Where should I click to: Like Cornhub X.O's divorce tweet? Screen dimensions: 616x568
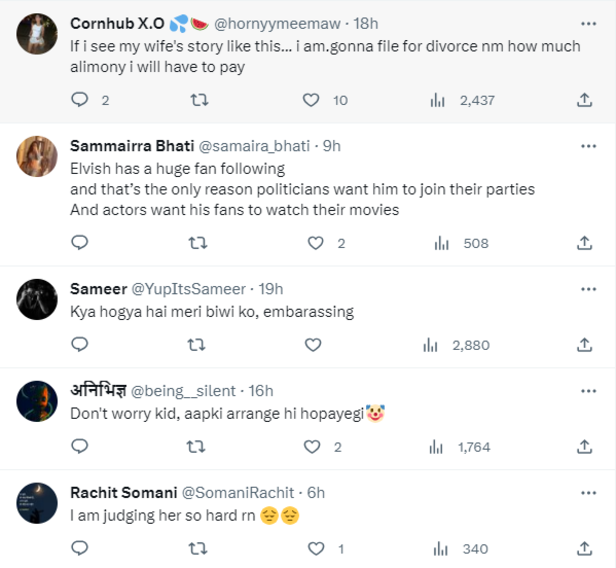pyautogui.click(x=311, y=100)
